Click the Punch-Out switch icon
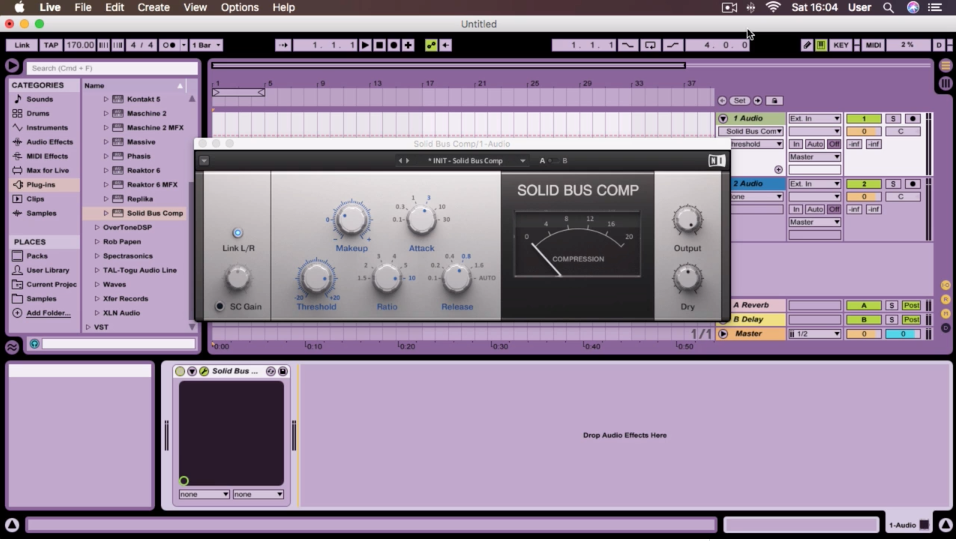 click(672, 45)
